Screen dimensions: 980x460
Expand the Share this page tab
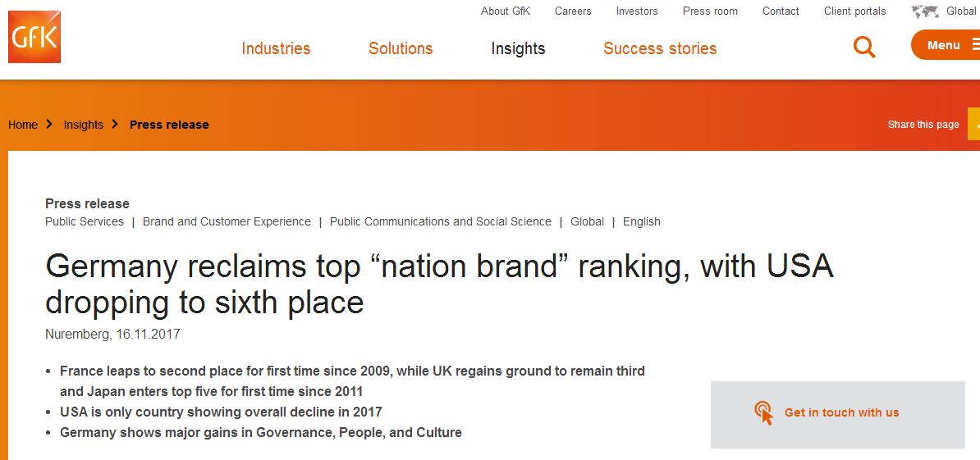[973, 125]
